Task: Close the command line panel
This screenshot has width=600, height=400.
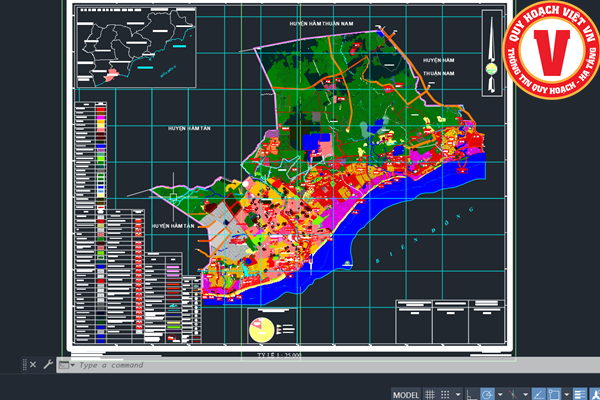Action: [33, 365]
